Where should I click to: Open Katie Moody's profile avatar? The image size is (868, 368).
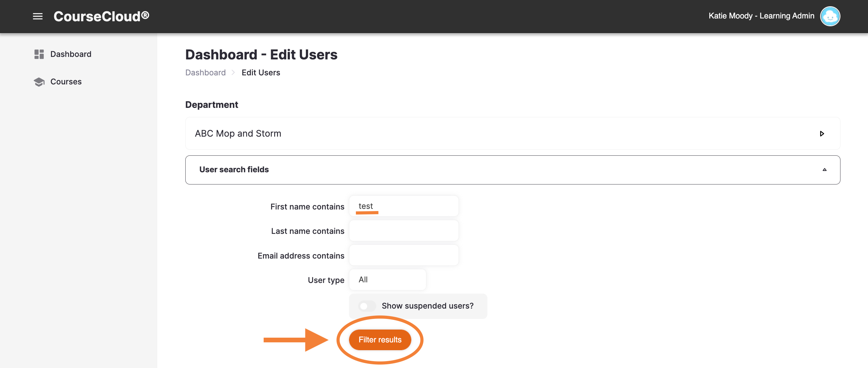point(830,16)
